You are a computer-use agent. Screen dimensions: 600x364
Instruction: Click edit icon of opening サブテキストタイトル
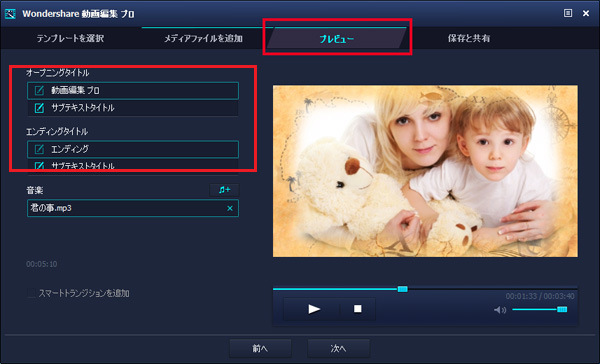click(39, 108)
